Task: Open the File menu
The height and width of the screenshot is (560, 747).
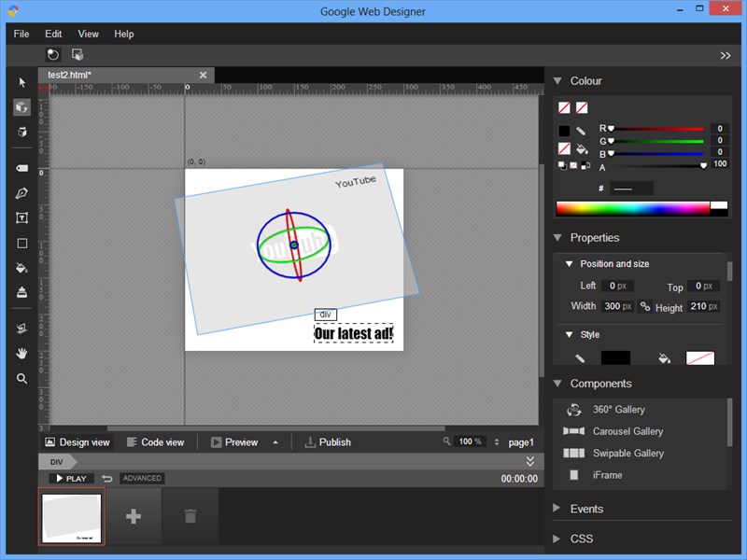Action: (x=21, y=34)
